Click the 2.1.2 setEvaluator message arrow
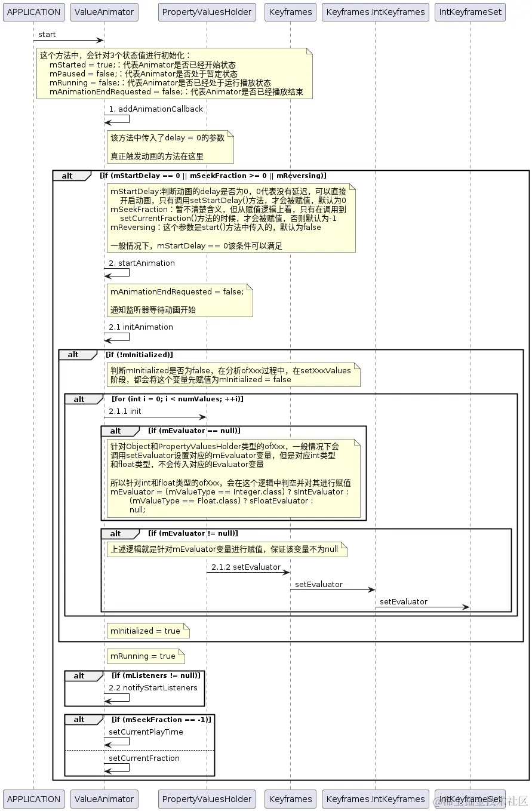 tap(248, 567)
